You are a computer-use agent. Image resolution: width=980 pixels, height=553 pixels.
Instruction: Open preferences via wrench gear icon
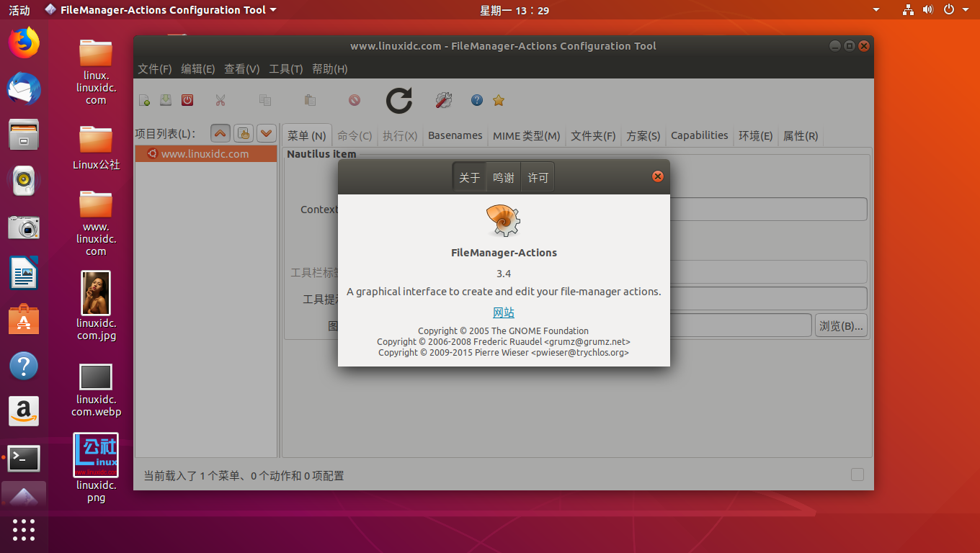[x=444, y=100]
